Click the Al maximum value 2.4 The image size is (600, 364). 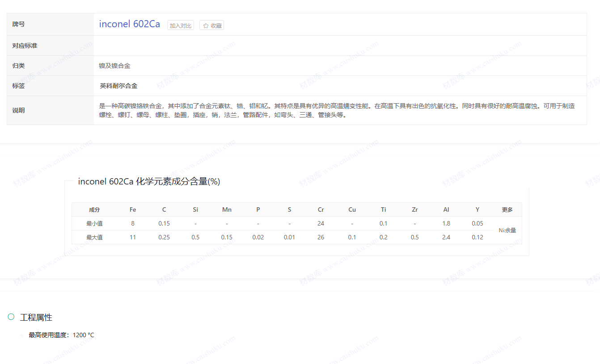[446, 237]
